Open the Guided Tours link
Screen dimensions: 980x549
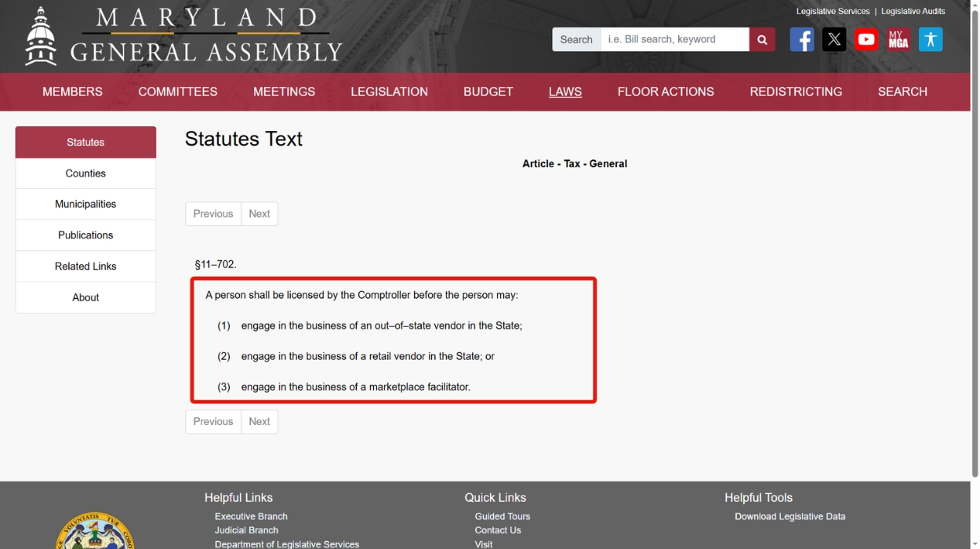coord(503,517)
